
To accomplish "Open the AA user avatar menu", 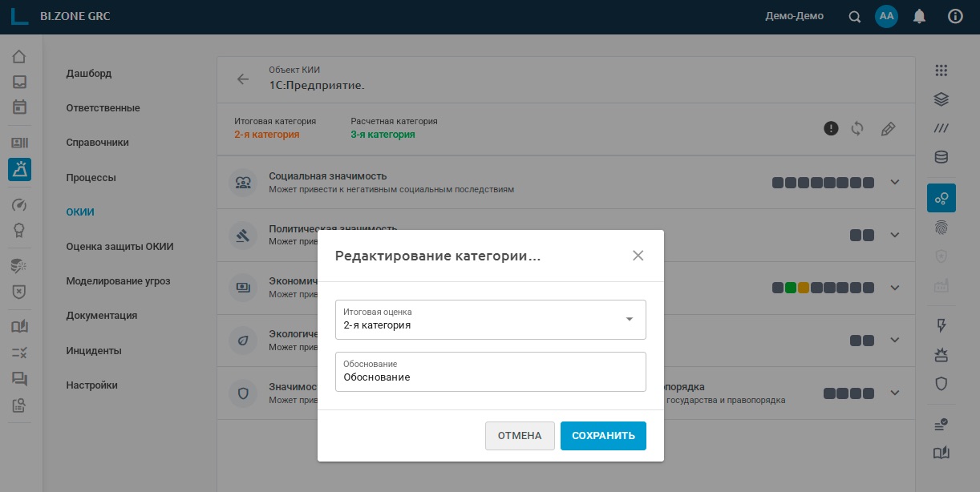I will (x=886, y=17).
